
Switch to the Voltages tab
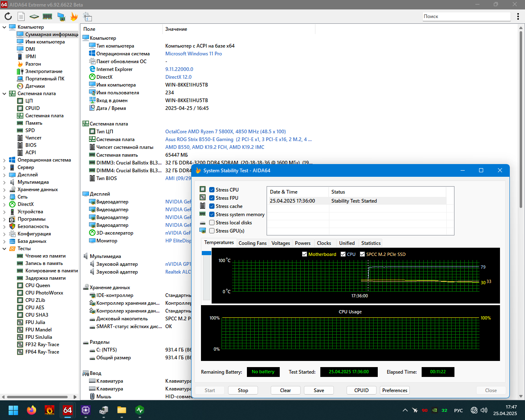[x=281, y=243]
